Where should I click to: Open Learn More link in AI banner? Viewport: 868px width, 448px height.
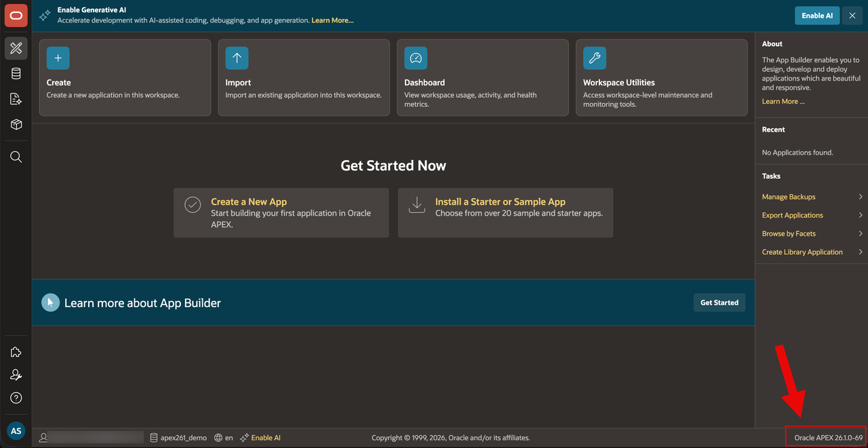(332, 20)
